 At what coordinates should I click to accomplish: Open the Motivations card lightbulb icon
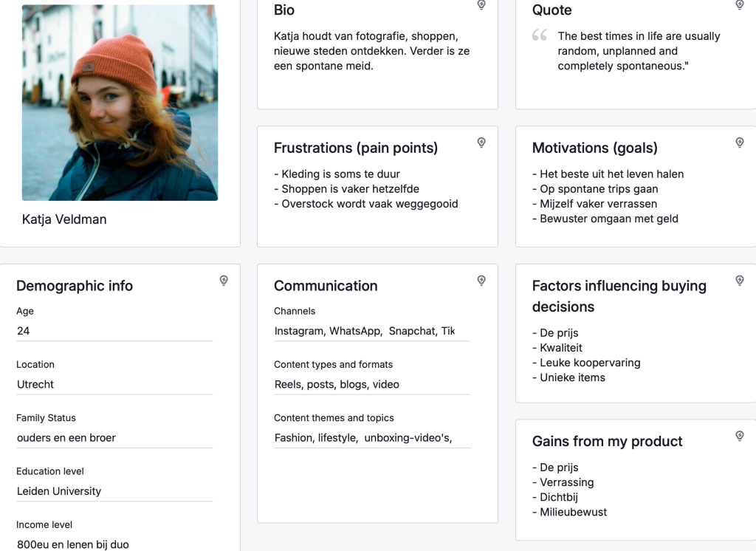tap(740, 143)
